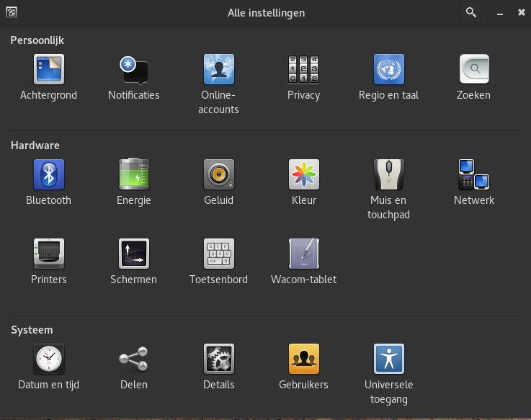Open Datum en tijd settings
531x420 pixels.
[x=49, y=367]
